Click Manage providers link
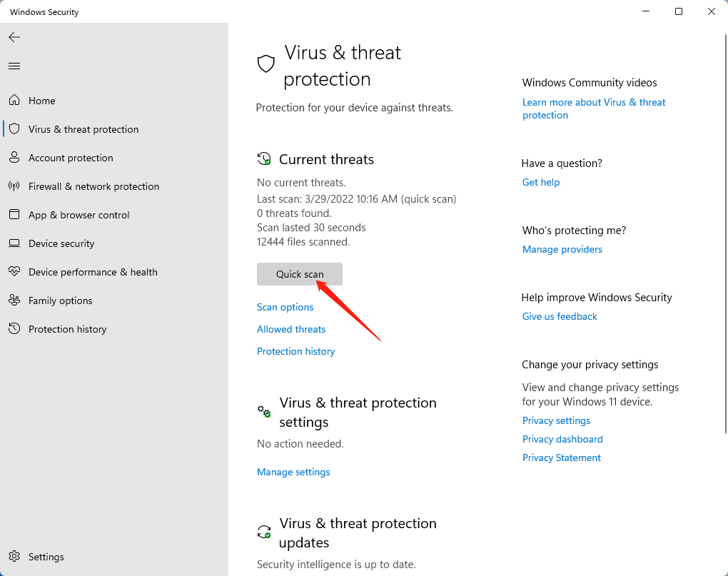The width and height of the screenshot is (728, 576). [x=562, y=249]
